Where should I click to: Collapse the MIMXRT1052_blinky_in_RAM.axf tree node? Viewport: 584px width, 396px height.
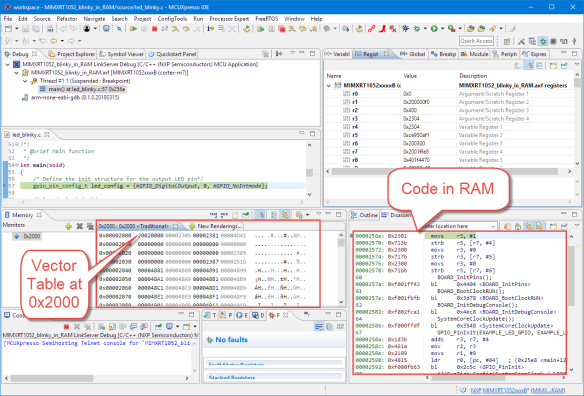click(x=16, y=73)
